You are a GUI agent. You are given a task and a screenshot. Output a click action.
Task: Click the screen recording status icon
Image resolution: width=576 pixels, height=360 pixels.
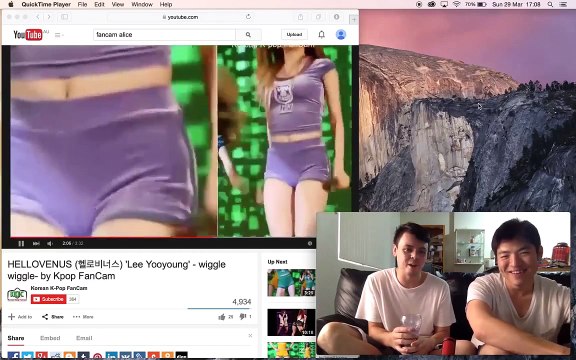(x=419, y=4)
